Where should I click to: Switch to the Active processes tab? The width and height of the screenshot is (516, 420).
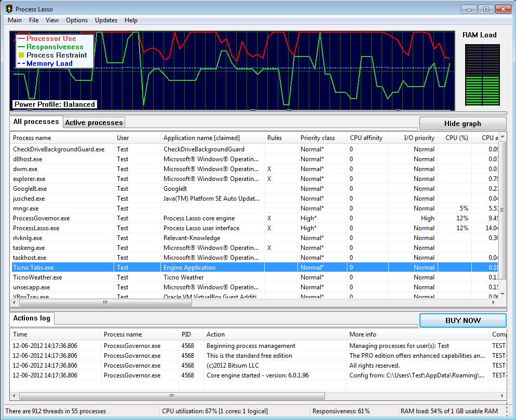[94, 123]
